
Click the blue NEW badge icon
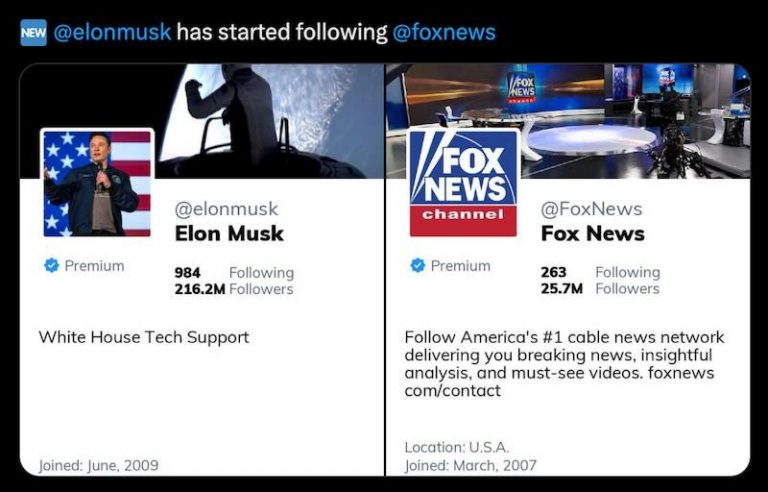click(x=33, y=32)
